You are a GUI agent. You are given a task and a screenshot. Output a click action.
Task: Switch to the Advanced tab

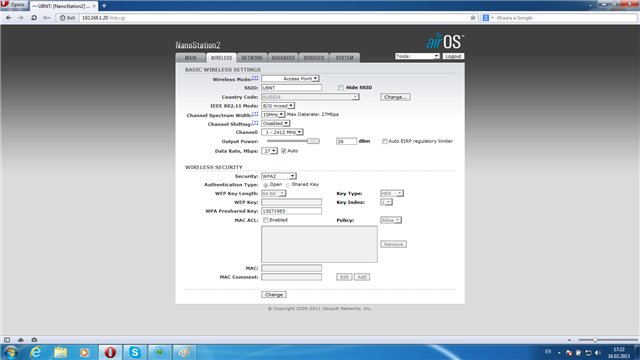tap(283, 58)
